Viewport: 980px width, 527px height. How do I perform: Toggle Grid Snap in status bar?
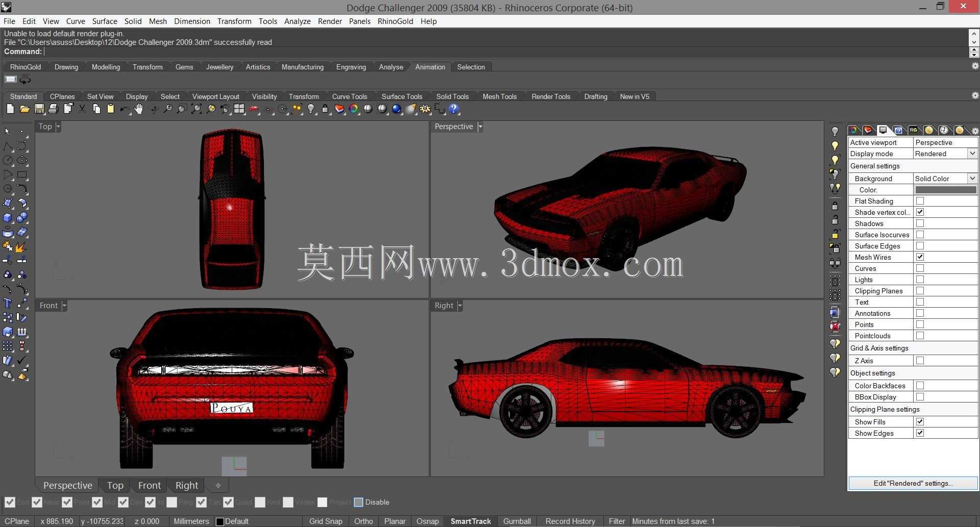click(x=326, y=521)
